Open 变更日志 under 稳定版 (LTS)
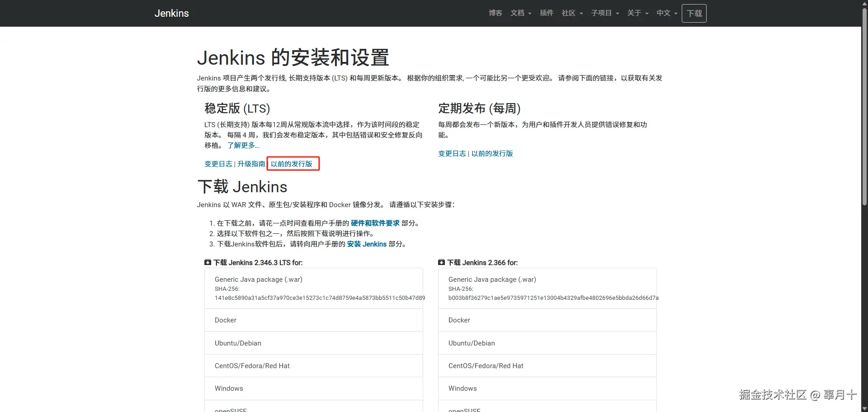Image resolution: width=868 pixels, height=412 pixels. pos(218,164)
